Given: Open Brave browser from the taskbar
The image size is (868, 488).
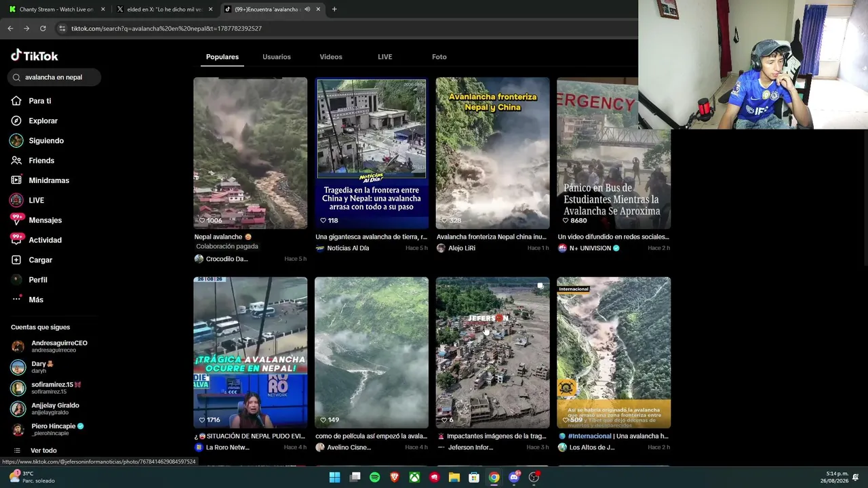Looking at the screenshot, I should tap(395, 477).
